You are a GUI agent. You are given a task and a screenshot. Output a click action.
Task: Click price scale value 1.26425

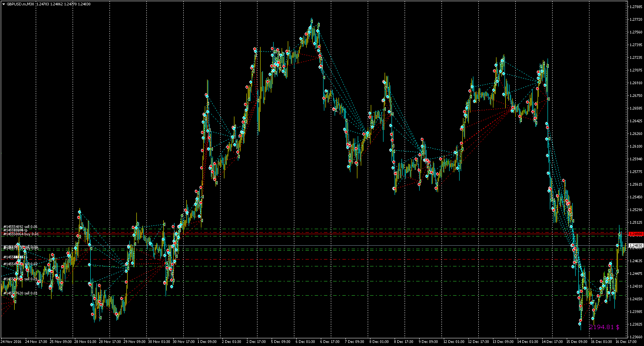click(x=637, y=121)
